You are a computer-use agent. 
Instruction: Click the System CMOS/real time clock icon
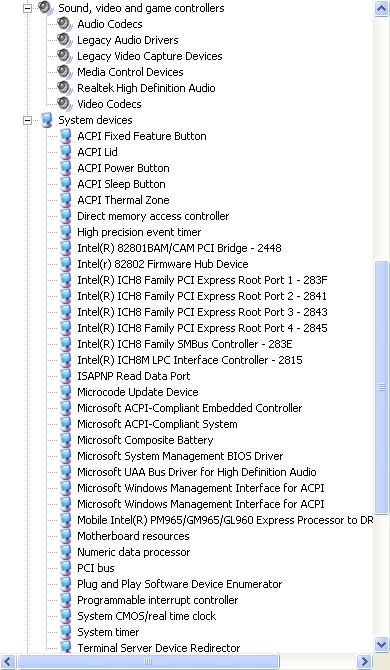(65, 616)
